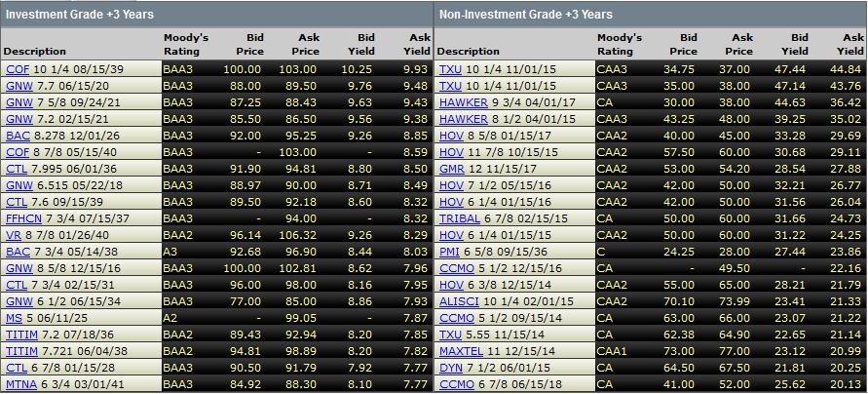The image size is (868, 394).
Task: Open the HAWKER link for 9 3/4 04/01/17
Action: 464,102
